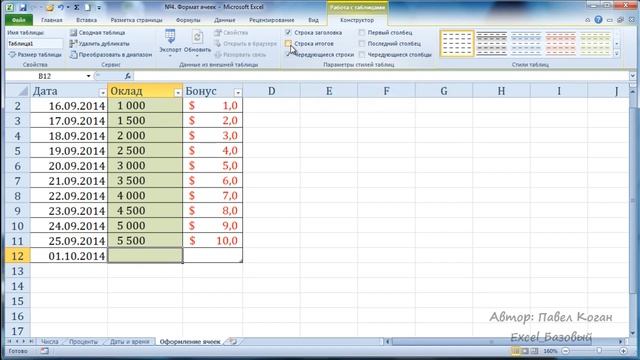Image resolution: width=640 pixels, height=360 pixels.
Task: Open Excel Help with the question-mark icon
Action: coord(598,20)
